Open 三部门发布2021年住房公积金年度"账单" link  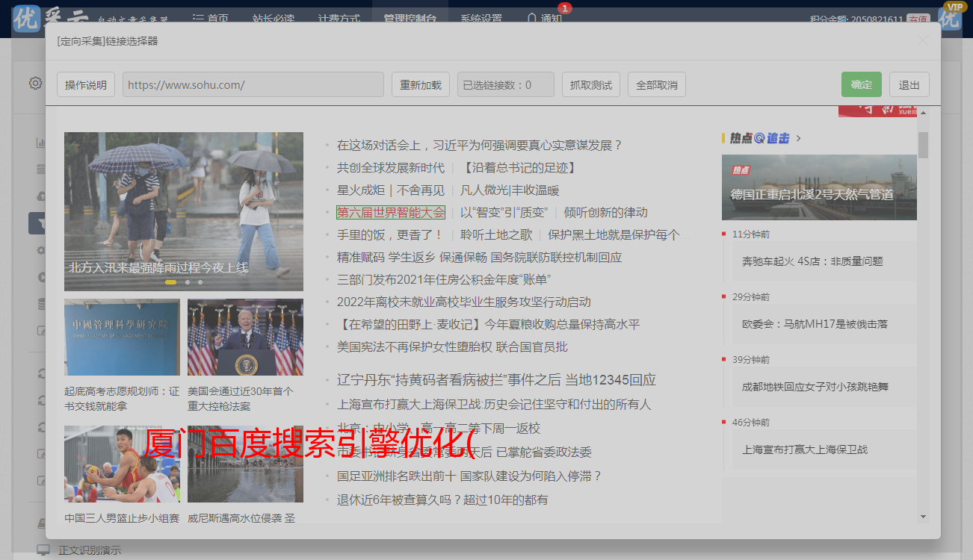pos(444,279)
